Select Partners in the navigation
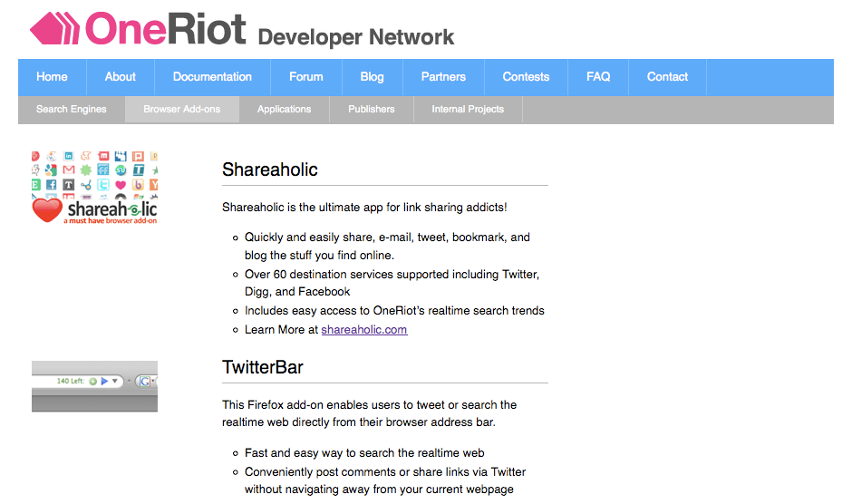 443,77
